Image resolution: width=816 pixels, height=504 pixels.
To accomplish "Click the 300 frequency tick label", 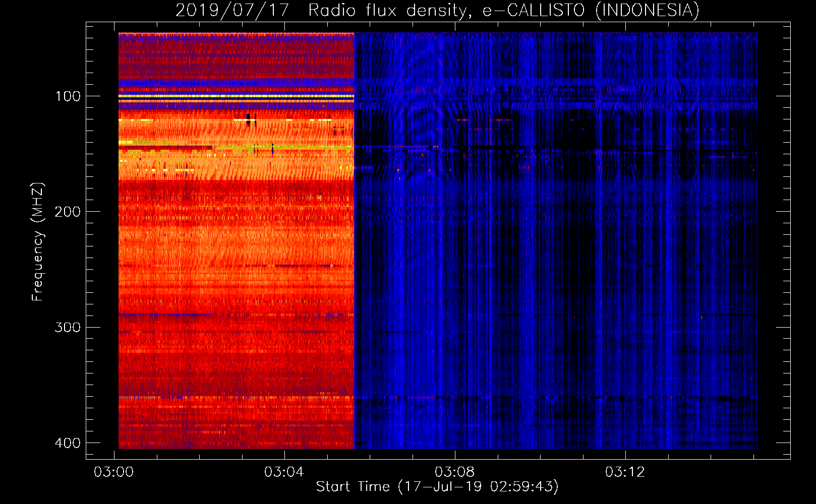I will (x=68, y=328).
